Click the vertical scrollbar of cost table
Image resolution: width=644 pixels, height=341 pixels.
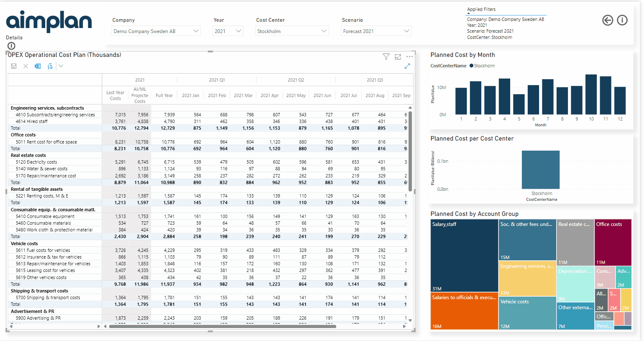click(x=410, y=151)
